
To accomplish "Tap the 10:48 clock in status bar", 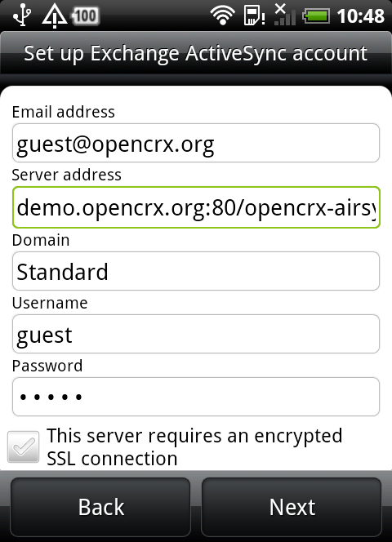I will point(360,16).
